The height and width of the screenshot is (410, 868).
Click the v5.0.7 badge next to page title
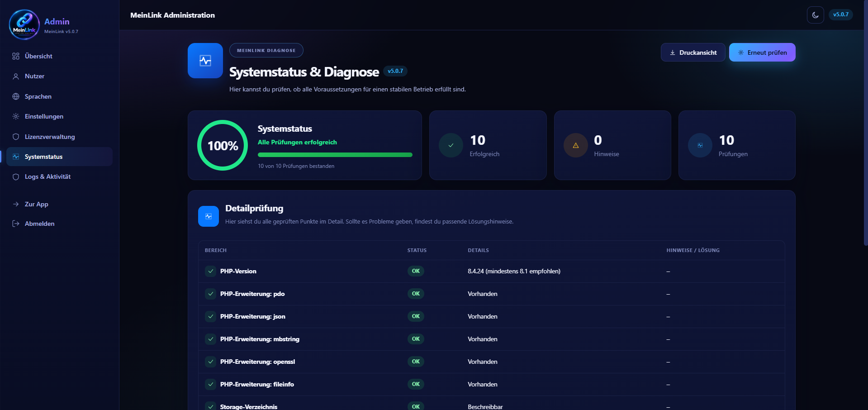click(x=395, y=71)
